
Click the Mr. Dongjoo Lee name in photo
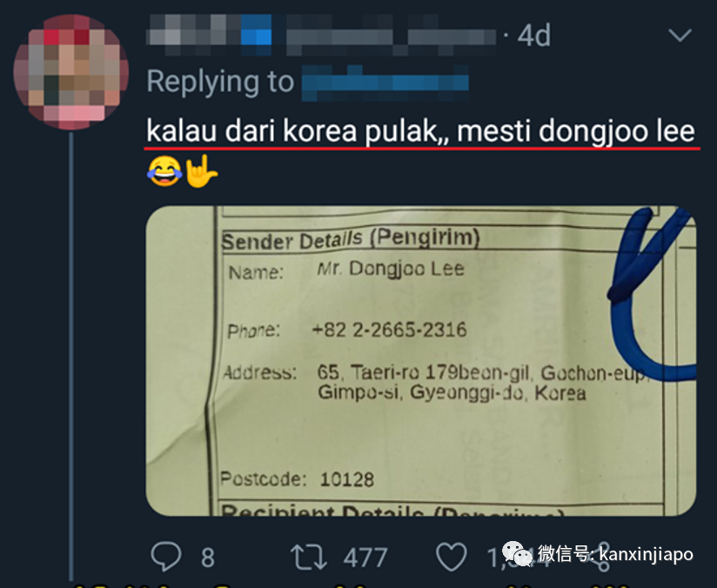coord(391,269)
